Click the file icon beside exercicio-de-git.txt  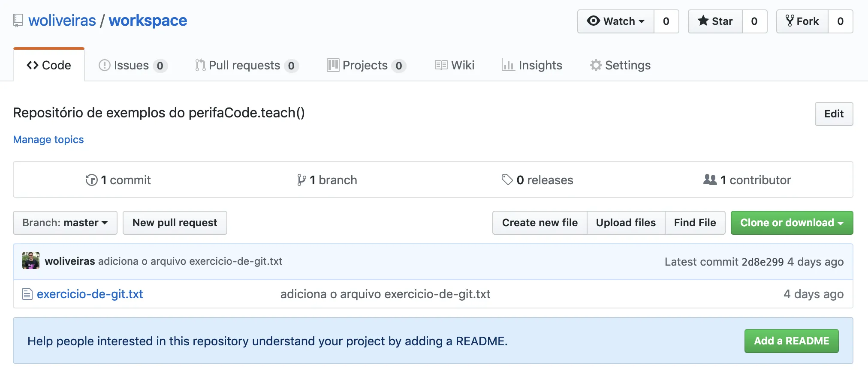pyautogui.click(x=27, y=294)
